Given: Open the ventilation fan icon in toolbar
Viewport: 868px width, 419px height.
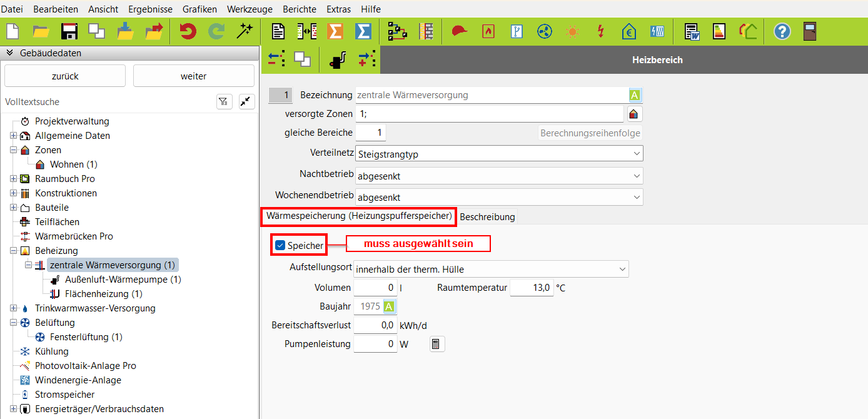Looking at the screenshot, I should (x=543, y=31).
